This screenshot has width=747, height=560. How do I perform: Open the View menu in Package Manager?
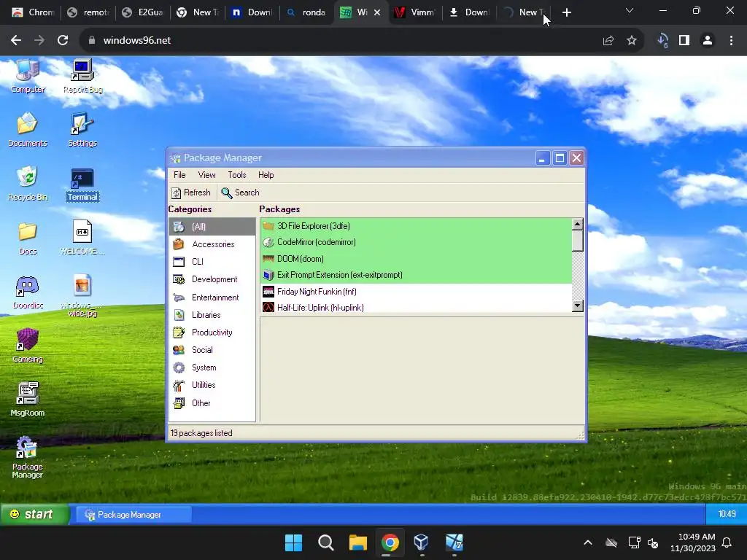pyautogui.click(x=206, y=175)
